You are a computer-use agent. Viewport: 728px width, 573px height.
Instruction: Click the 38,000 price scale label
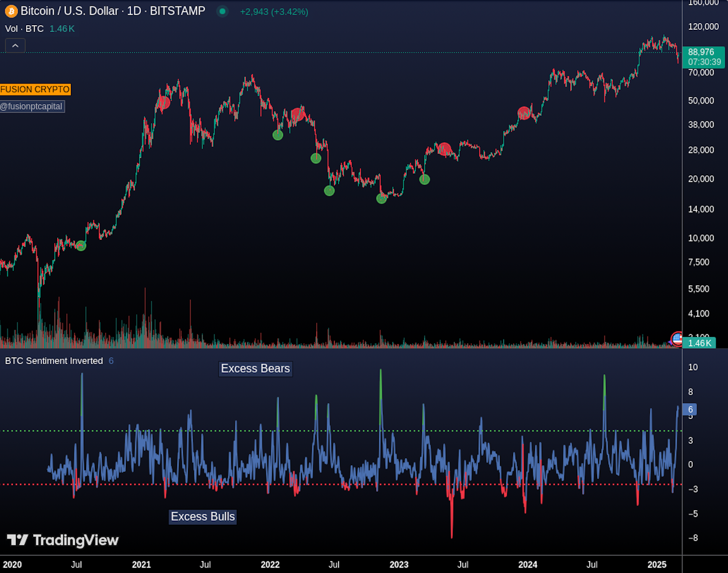[701, 125]
